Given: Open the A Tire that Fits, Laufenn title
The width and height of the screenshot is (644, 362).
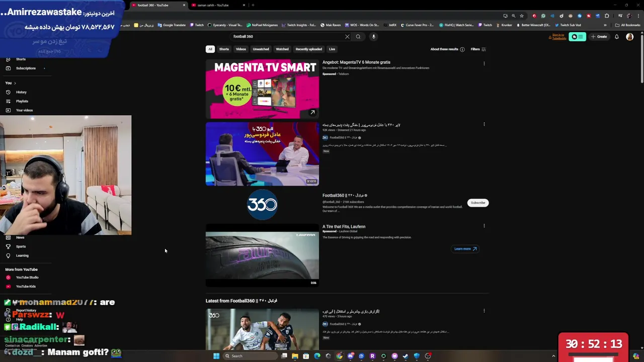Looking at the screenshot, I should point(344,227).
